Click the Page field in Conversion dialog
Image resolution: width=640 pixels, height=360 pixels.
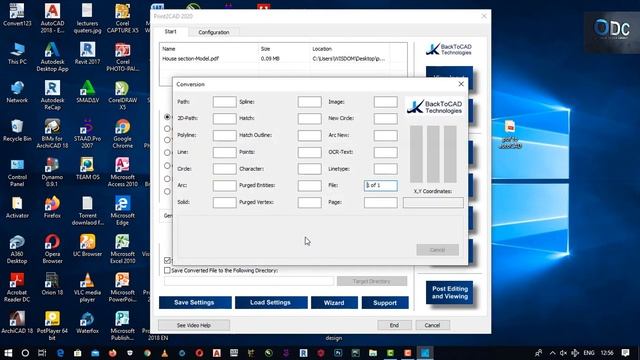[380, 202]
